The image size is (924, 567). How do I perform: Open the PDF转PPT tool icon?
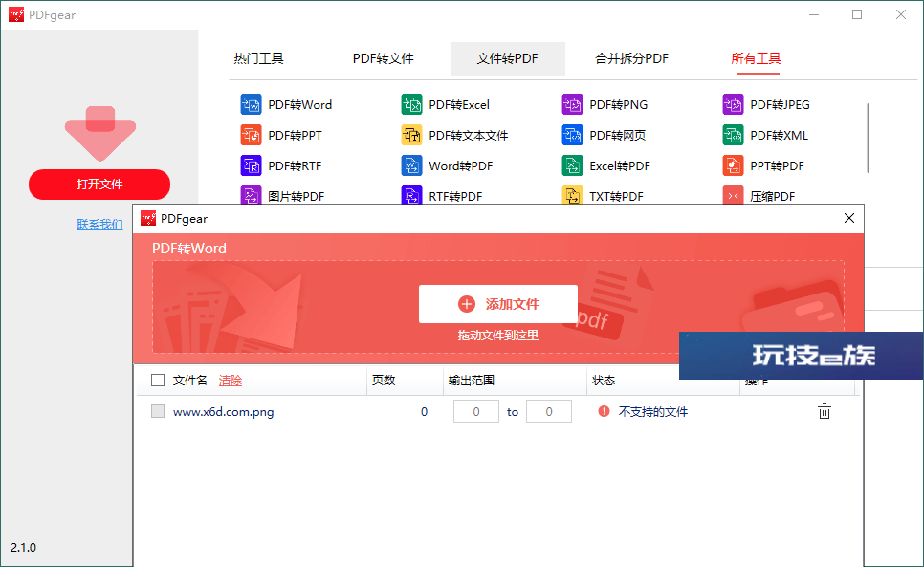[251, 136]
